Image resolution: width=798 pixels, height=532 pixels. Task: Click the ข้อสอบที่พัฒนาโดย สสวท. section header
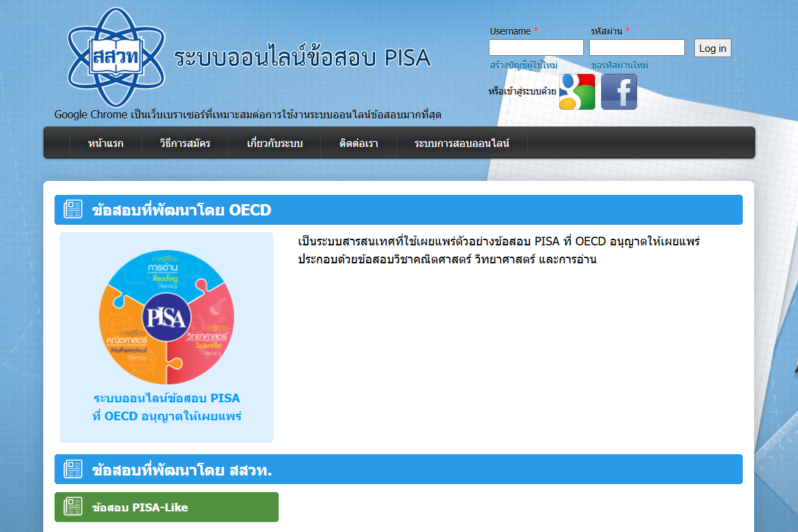[398, 469]
